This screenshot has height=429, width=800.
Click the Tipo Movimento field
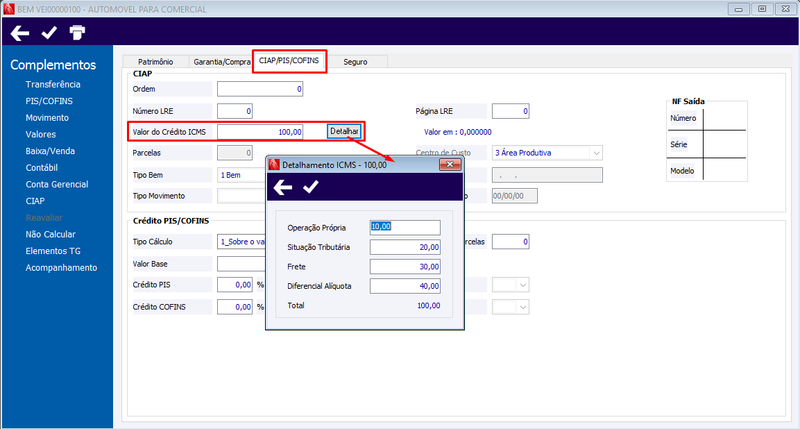241,196
